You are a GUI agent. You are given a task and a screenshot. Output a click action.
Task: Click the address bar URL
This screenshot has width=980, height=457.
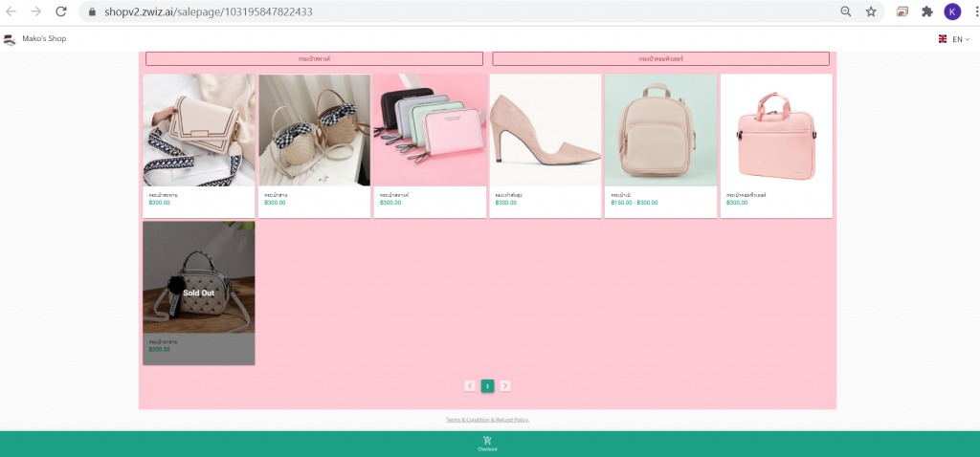coord(208,11)
